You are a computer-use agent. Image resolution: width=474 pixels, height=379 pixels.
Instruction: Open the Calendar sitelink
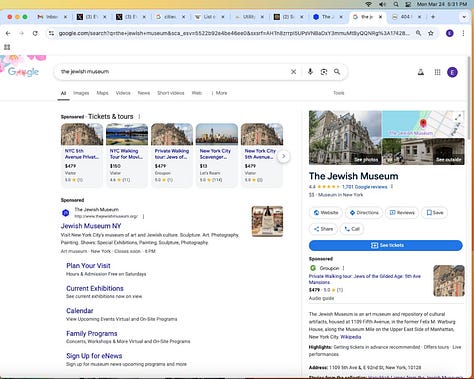[79, 311]
